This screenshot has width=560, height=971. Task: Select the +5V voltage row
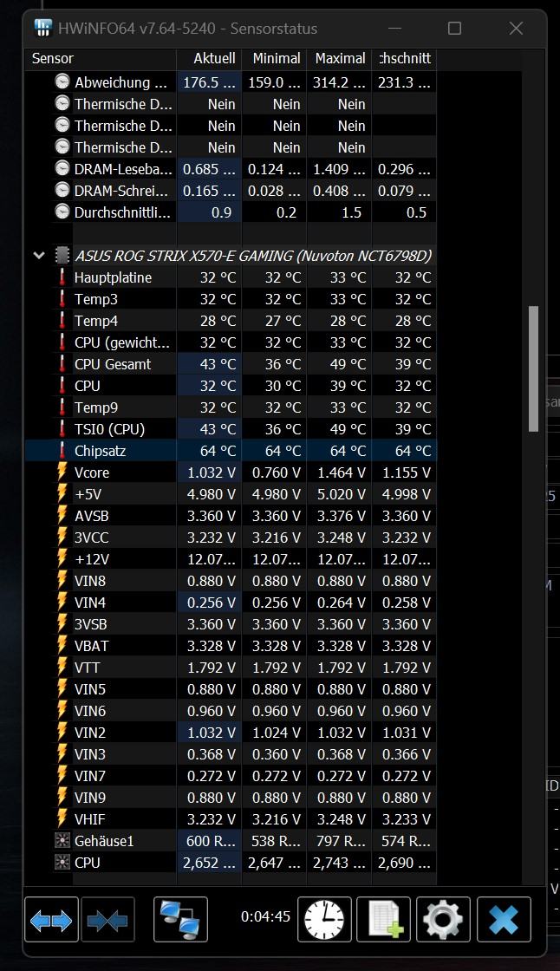231,494
